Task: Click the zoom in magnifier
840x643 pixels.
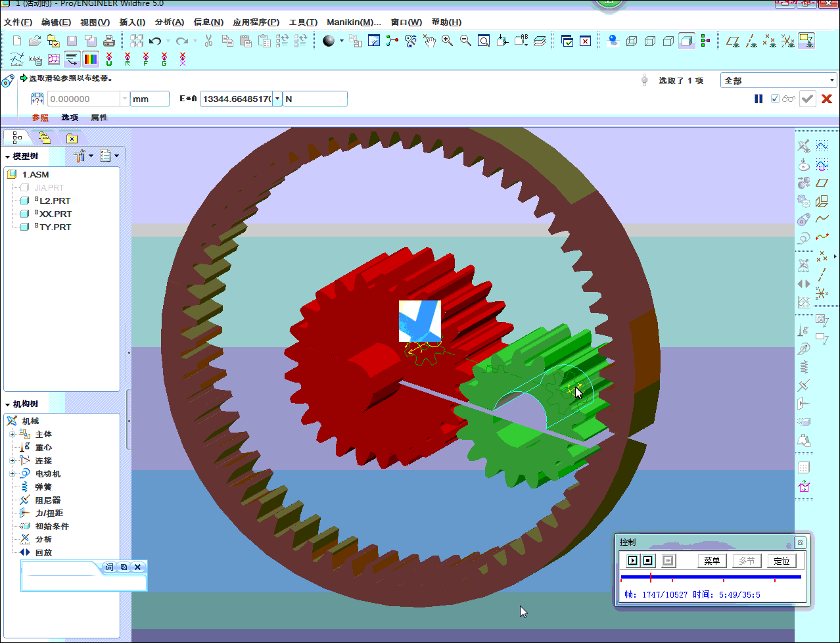Action: 447,41
